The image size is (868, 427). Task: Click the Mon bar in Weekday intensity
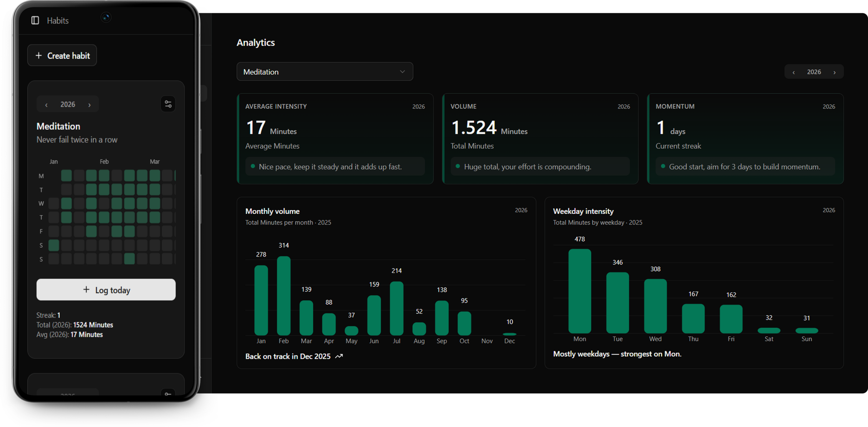point(579,291)
